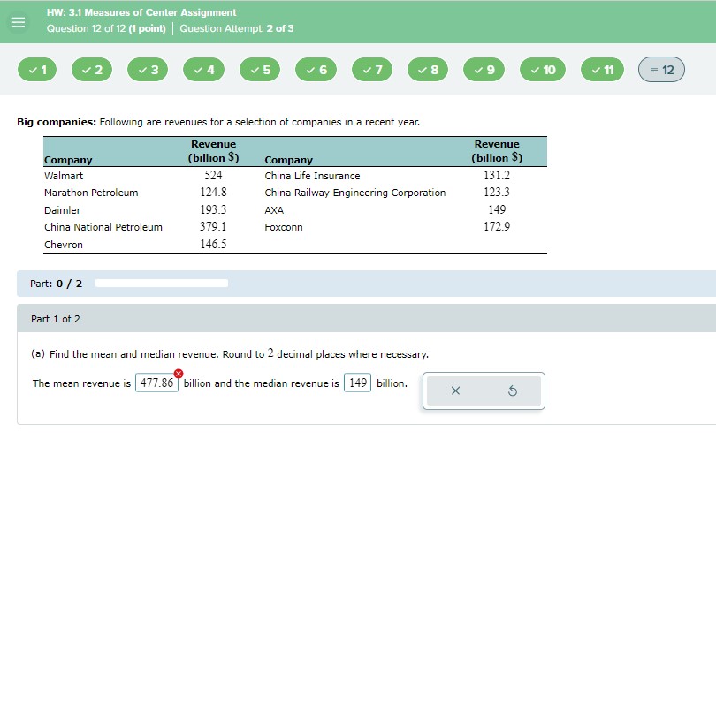Click the HW: 3.1 Measures of Center Assignment title

click(x=141, y=12)
